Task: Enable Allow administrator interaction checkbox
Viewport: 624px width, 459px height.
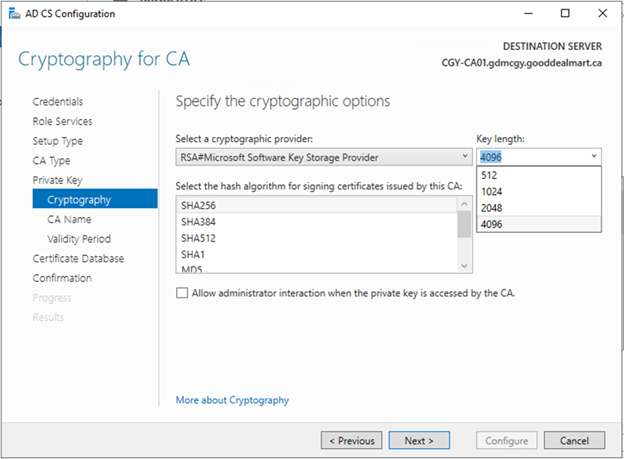Action: (x=182, y=293)
